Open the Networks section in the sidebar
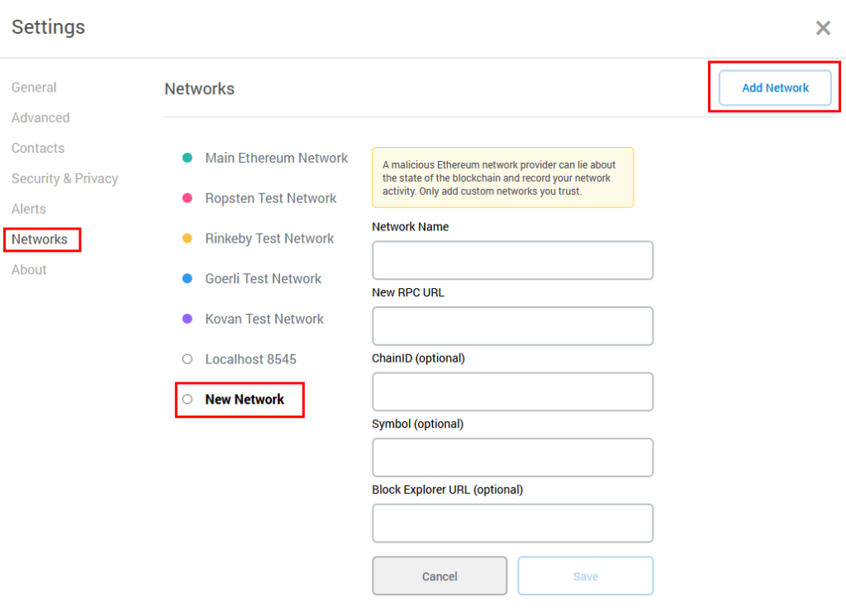The image size is (846, 616). pos(39,239)
